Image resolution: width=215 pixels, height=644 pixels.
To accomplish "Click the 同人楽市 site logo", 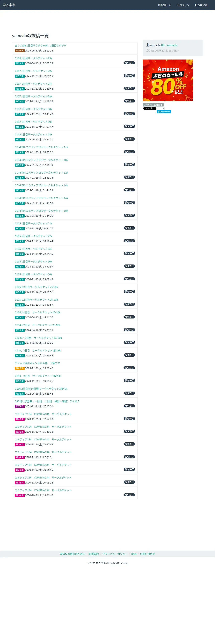I will point(9,5).
